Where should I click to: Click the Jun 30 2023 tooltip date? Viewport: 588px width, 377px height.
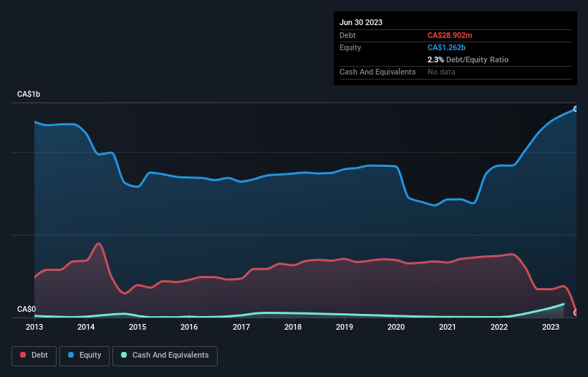(361, 22)
